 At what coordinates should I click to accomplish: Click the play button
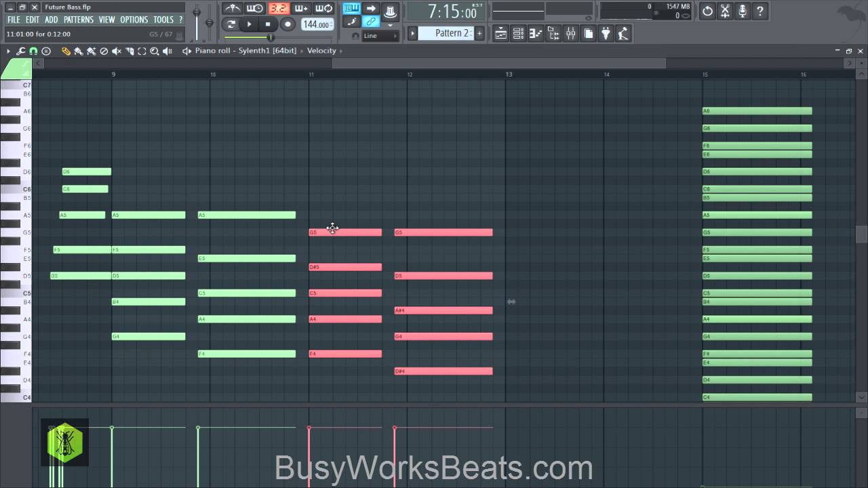coord(249,24)
